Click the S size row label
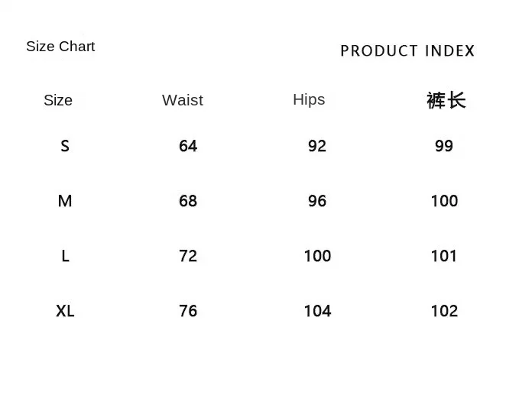Image resolution: width=532 pixels, height=411 pixels. [65, 146]
